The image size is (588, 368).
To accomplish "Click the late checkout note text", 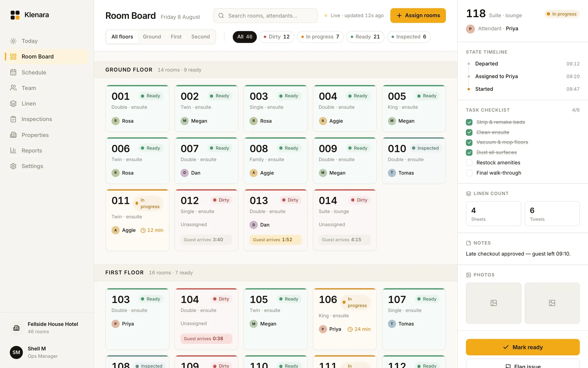I will tap(518, 254).
